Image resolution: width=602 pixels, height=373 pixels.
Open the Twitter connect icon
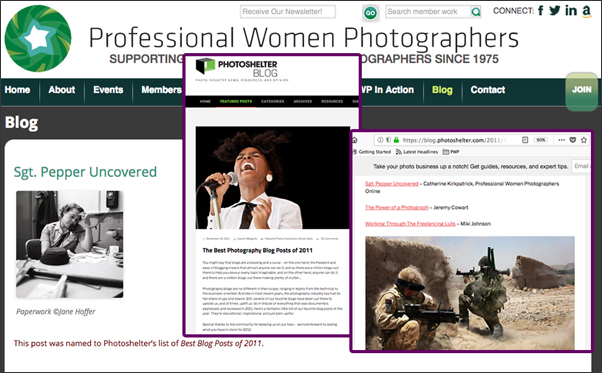pyautogui.click(x=555, y=10)
